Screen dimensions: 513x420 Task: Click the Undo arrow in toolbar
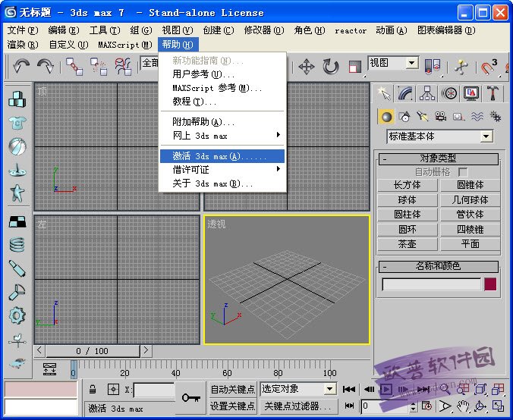pos(21,66)
